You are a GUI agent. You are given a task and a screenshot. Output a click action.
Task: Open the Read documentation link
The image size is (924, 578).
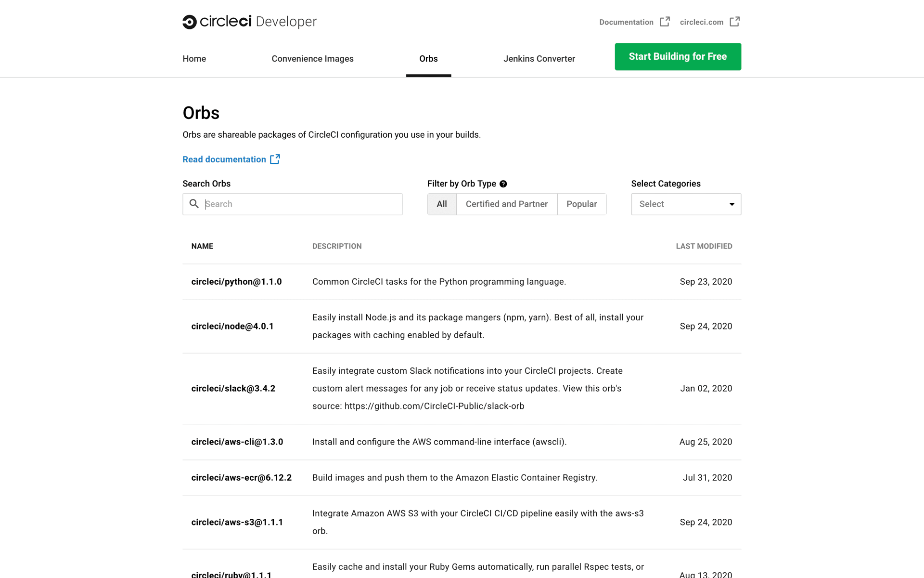224,159
